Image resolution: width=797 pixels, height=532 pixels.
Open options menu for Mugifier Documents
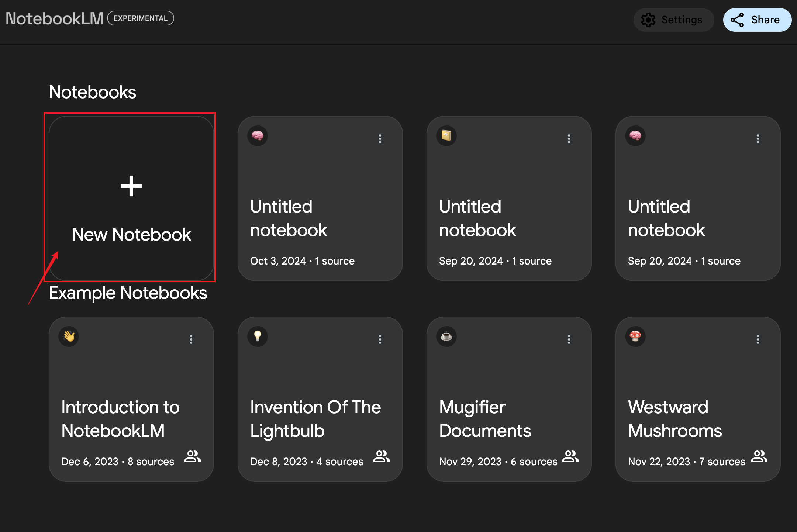pyautogui.click(x=569, y=339)
